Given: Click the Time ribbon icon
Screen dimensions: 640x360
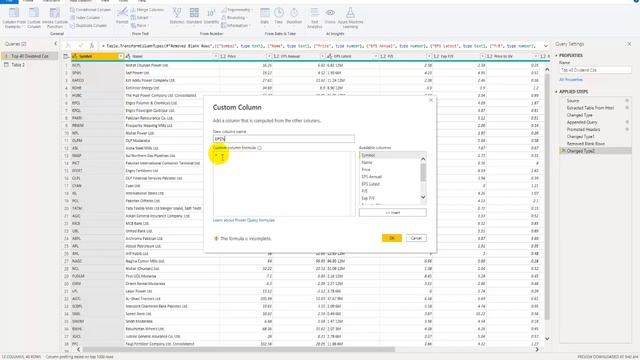Looking at the screenshot, I should coord(278,16).
